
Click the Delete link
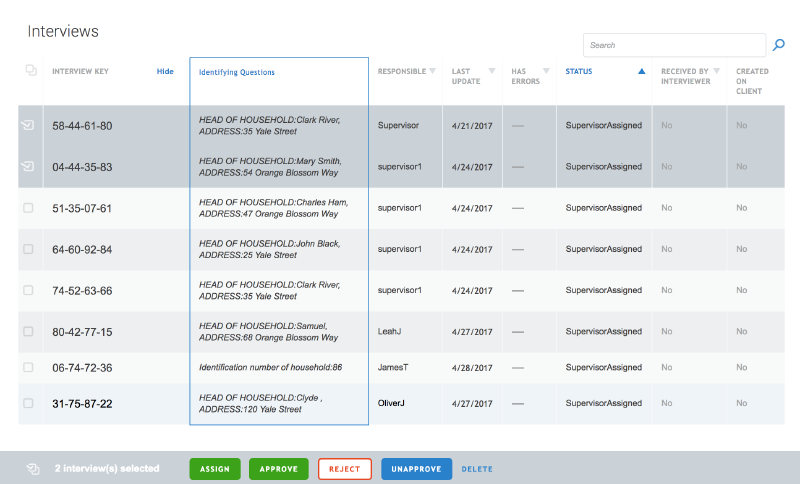point(477,469)
